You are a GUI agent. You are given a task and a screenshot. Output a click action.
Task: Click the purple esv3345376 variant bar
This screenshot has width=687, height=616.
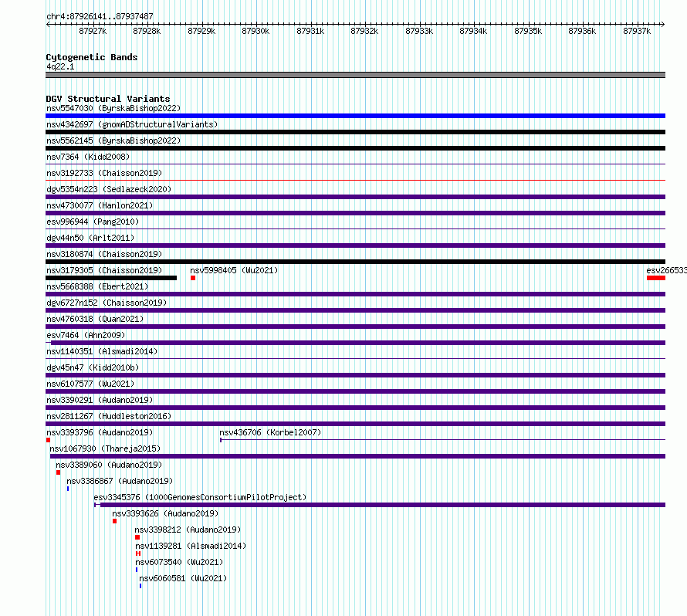(380, 505)
